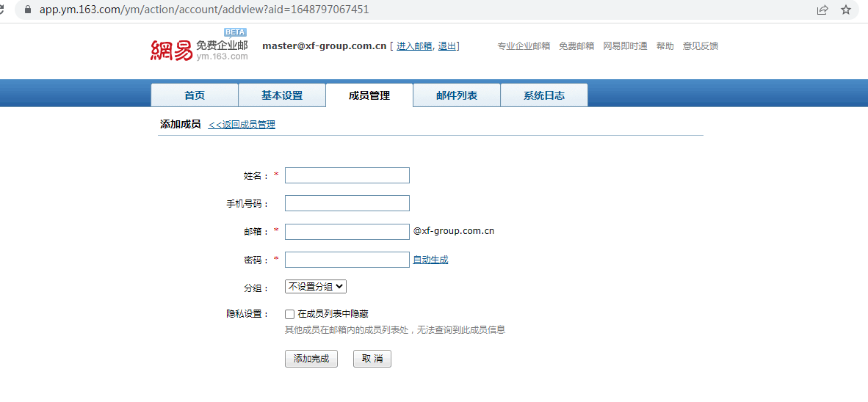Click the 取消 button
868x402 pixels.
(x=372, y=359)
